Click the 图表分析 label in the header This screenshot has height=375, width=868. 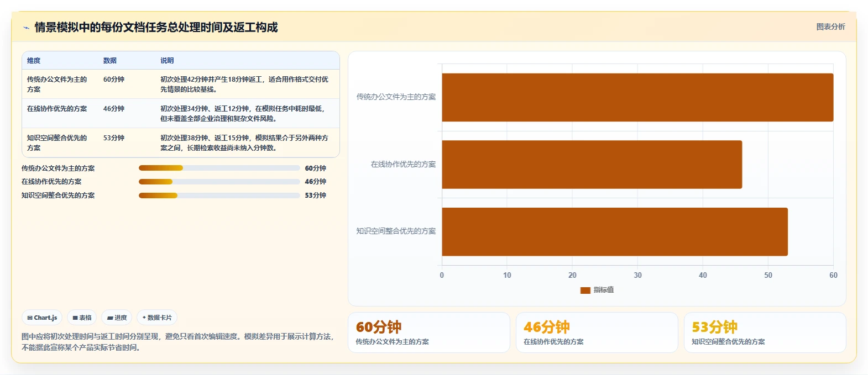830,27
